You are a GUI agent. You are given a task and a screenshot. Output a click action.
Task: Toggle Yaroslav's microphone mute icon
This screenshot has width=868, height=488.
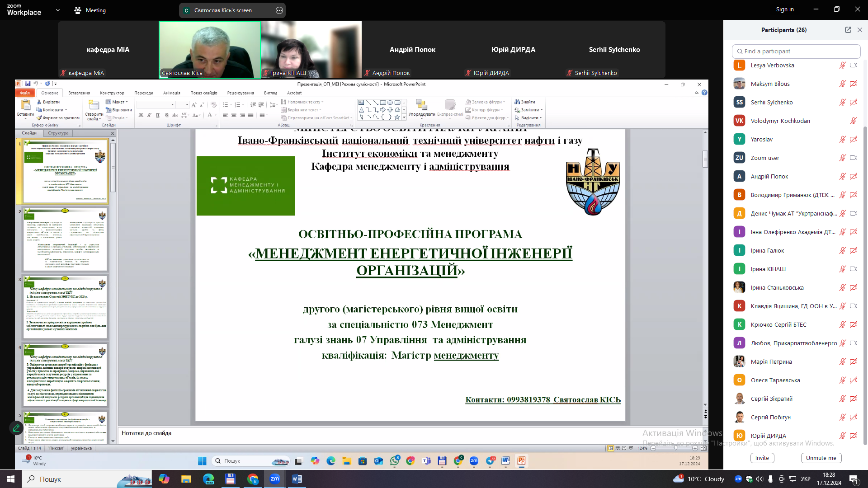[843, 139]
